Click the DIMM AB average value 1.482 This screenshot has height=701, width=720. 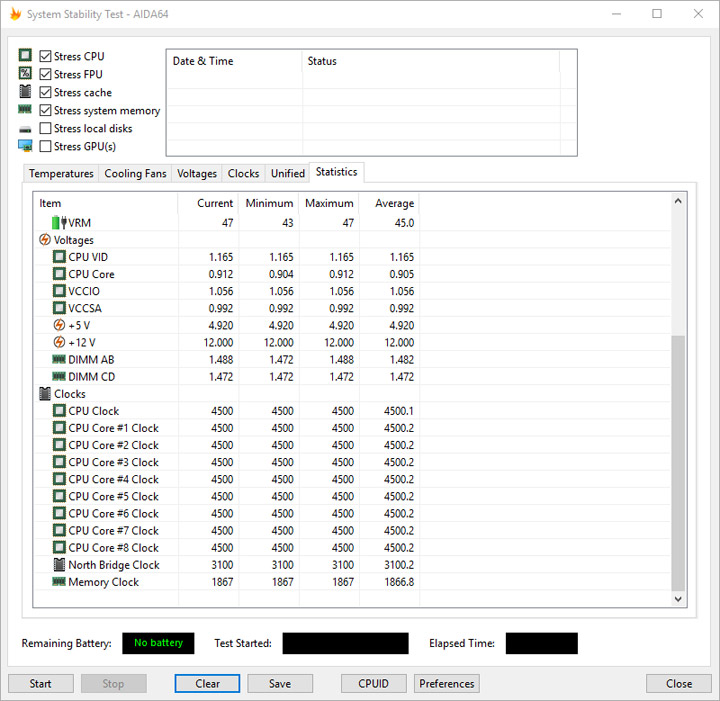(x=402, y=359)
